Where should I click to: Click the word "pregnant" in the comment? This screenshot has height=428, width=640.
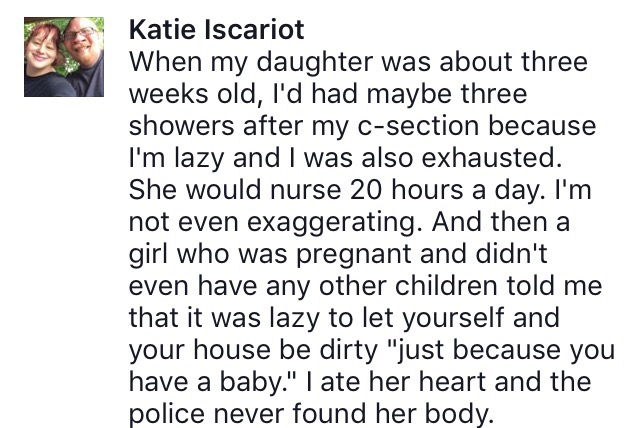pos(353,255)
